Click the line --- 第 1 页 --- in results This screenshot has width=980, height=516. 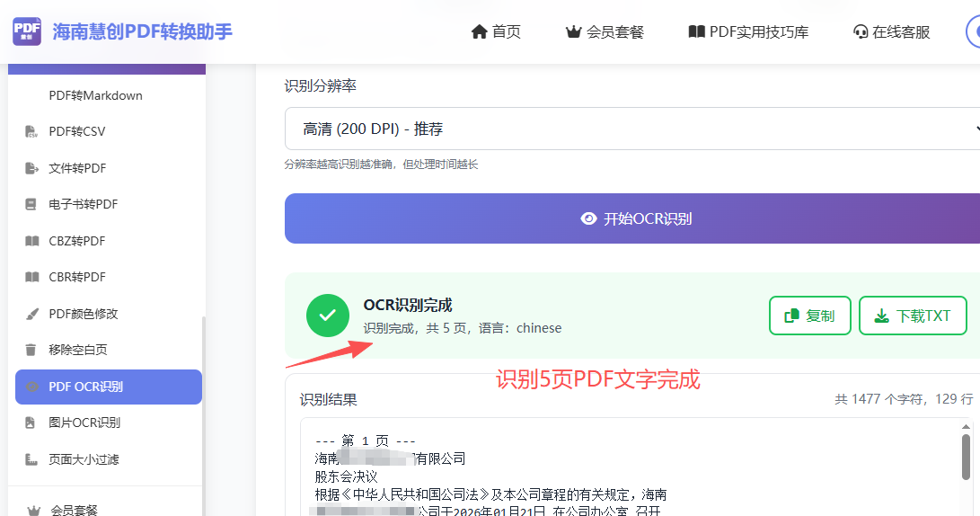coord(366,441)
